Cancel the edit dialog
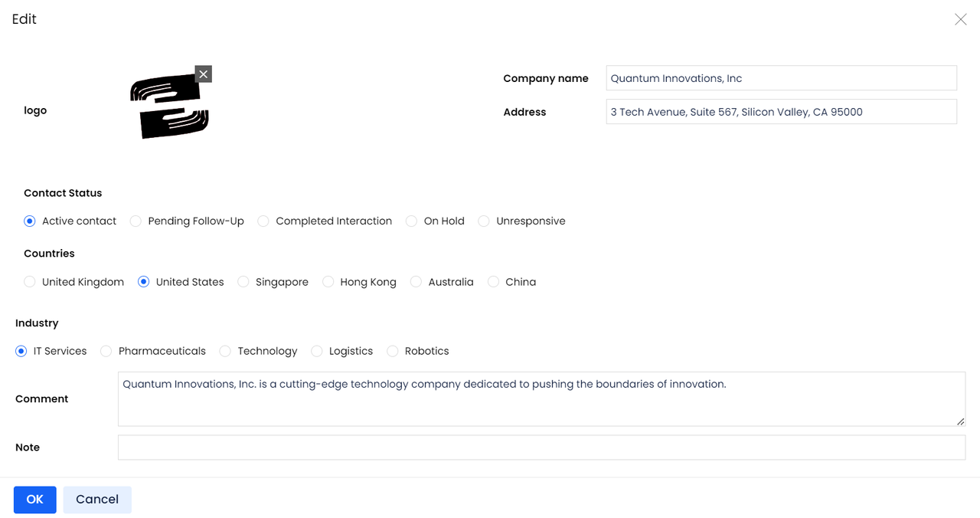Viewport: 980px width, 518px height. coord(97,500)
